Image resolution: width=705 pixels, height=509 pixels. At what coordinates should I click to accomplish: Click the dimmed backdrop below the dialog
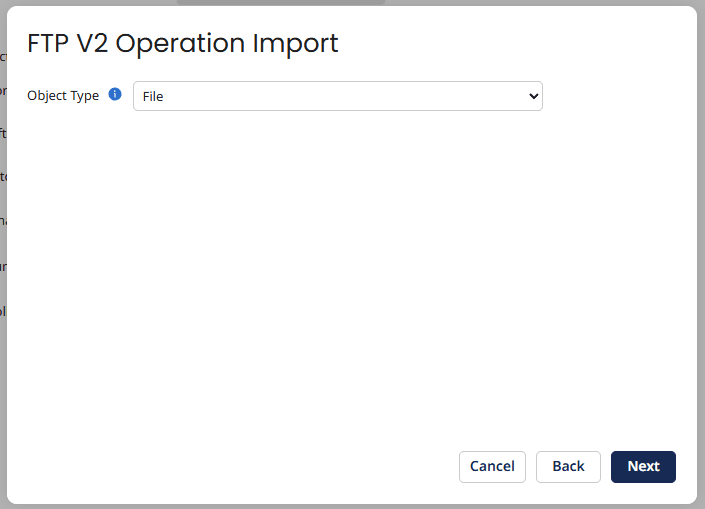click(350, 506)
